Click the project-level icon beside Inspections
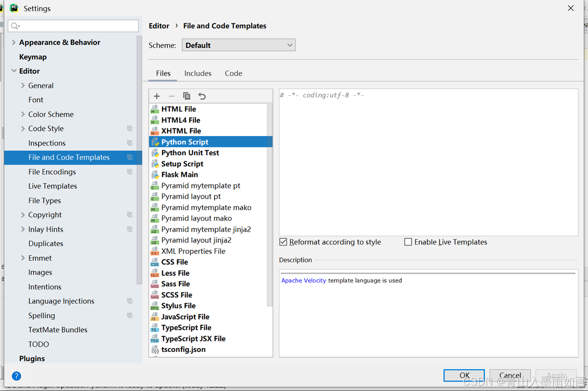The width and height of the screenshot is (588, 391). 130,143
